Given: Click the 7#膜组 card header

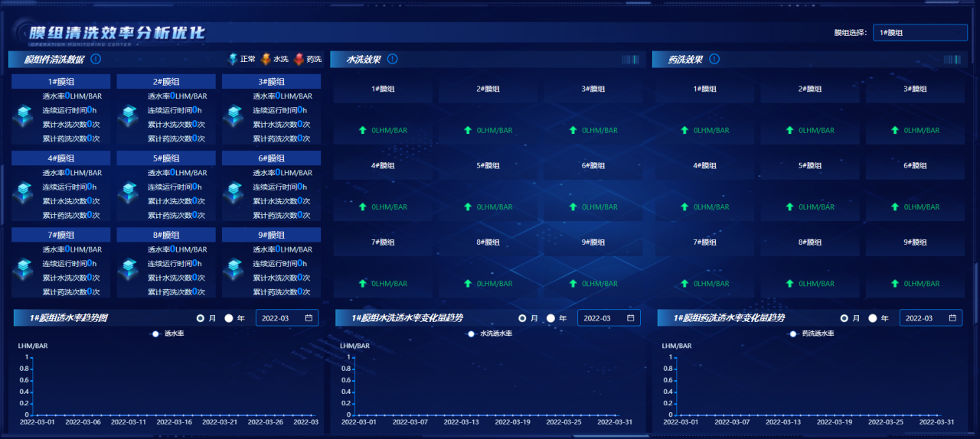Looking at the screenshot, I should pos(60,235).
